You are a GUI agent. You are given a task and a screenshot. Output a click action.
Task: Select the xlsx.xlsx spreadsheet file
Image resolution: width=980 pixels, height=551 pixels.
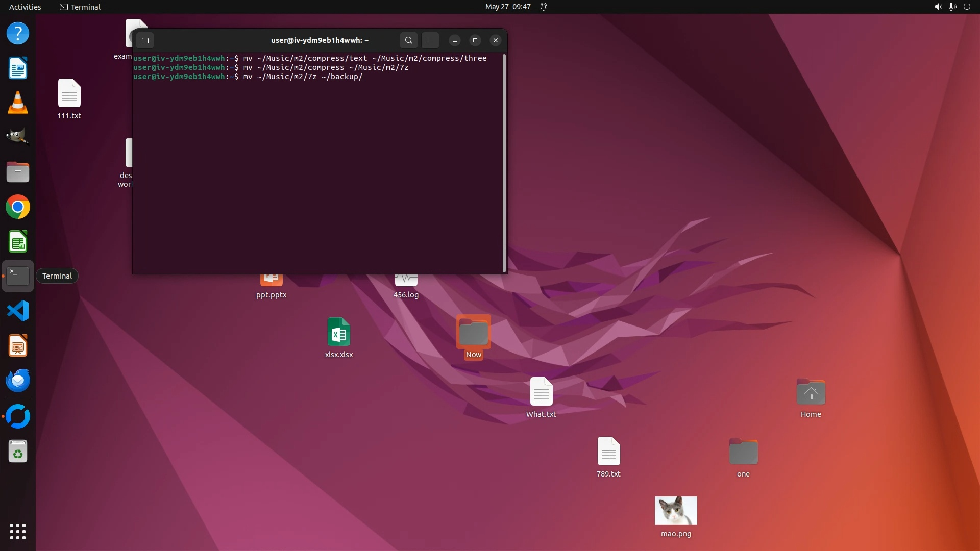[338, 333]
